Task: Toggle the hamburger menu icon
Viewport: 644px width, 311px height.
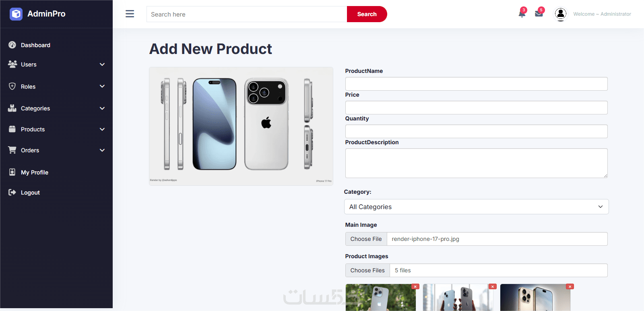Action: [x=130, y=14]
